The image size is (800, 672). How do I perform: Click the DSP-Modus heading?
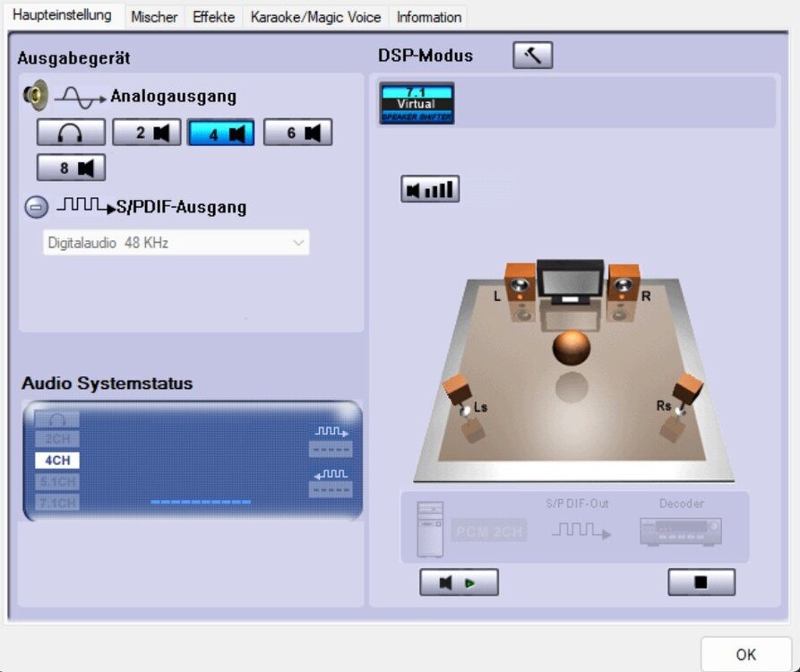coord(426,56)
